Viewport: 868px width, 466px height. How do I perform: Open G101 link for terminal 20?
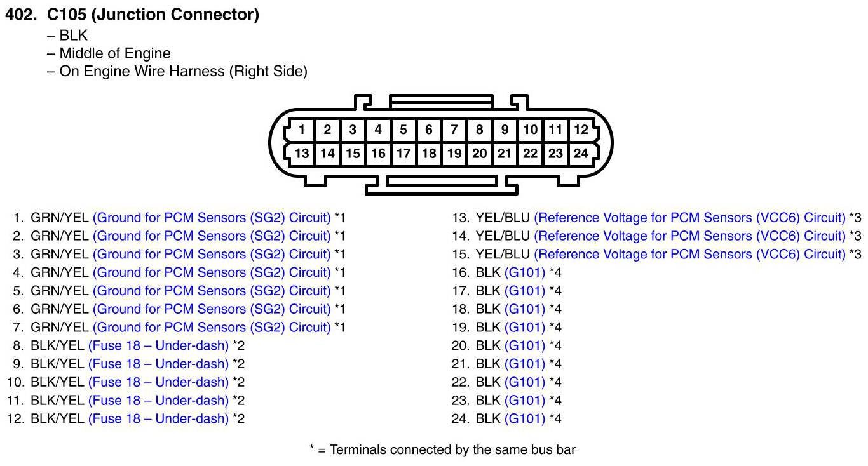click(525, 346)
